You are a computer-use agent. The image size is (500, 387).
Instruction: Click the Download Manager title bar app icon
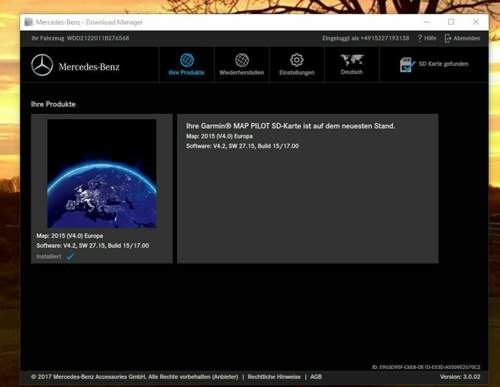(x=29, y=22)
